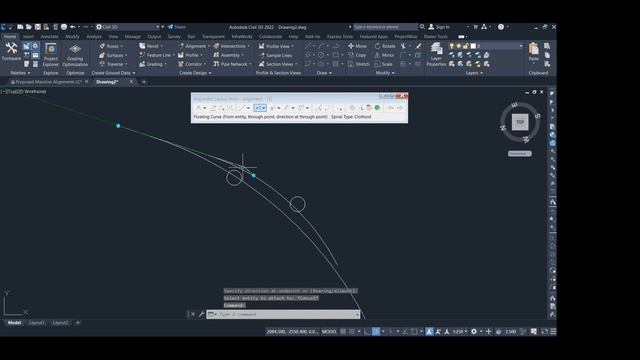The image size is (640, 360).
Task: Close the Drawing2 file tab
Action: [131, 82]
